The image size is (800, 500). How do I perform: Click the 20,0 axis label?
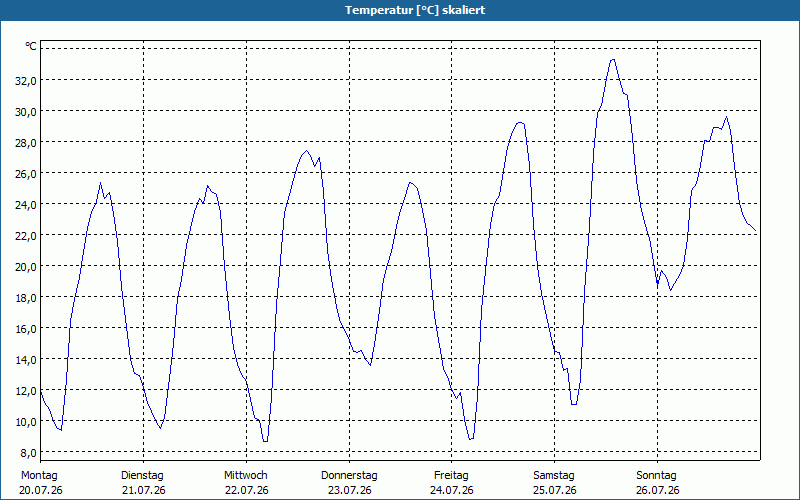coord(26,267)
